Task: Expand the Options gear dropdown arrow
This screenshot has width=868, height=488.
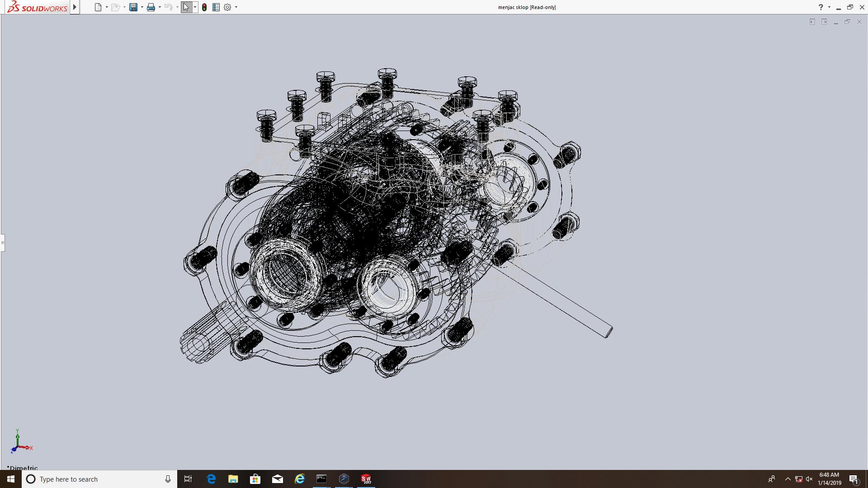Action: click(236, 7)
